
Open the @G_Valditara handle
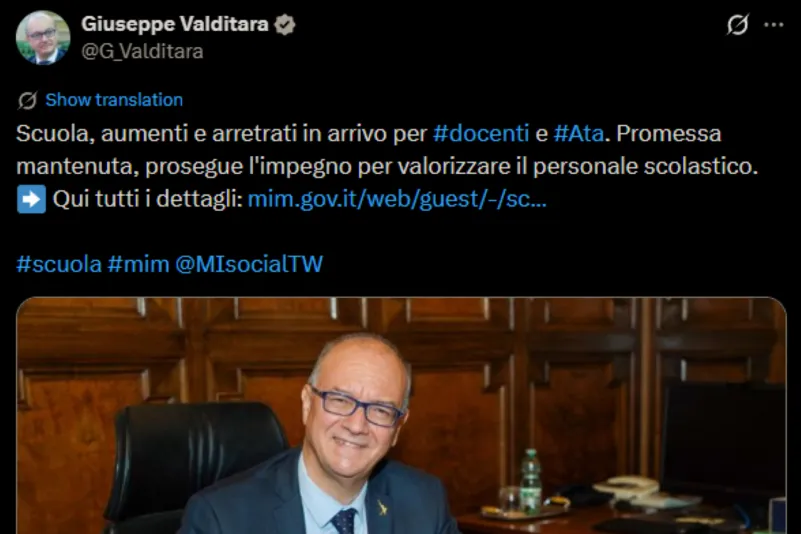[143, 51]
